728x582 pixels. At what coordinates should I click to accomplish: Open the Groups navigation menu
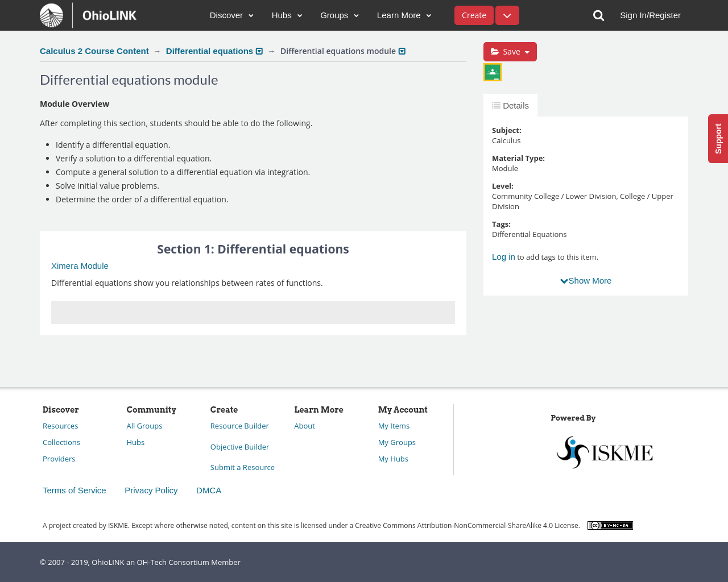pyautogui.click(x=340, y=15)
